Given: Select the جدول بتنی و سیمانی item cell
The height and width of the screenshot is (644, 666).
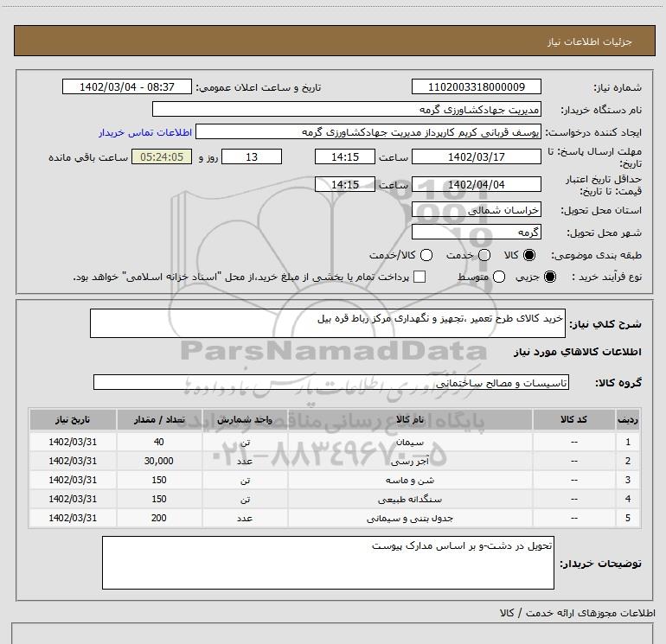Looking at the screenshot, I should pyautogui.click(x=410, y=519).
